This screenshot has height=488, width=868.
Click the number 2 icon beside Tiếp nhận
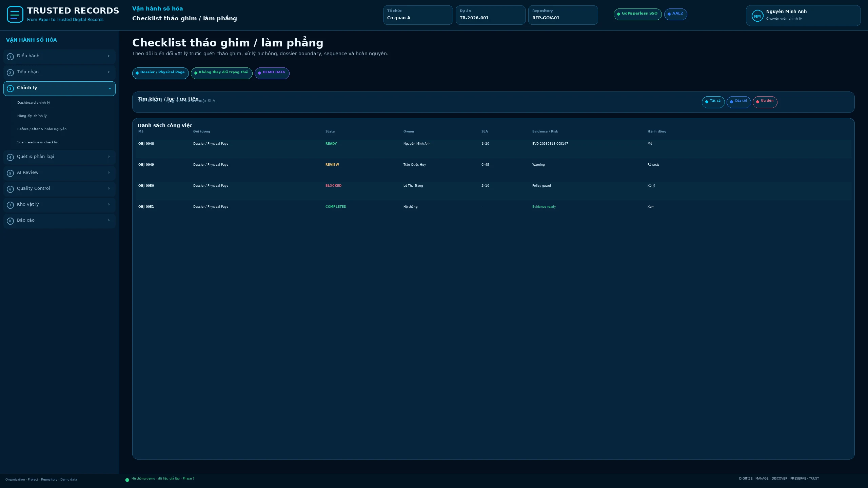click(x=10, y=73)
